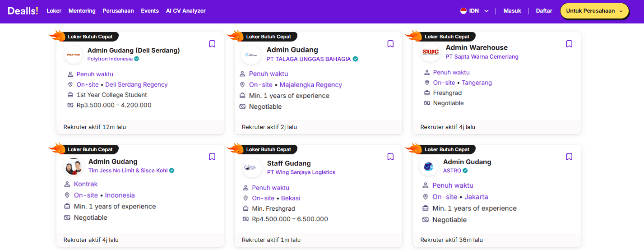Expand the Untuk Perusahaan dropdown button
644x250 pixels.
click(594, 11)
